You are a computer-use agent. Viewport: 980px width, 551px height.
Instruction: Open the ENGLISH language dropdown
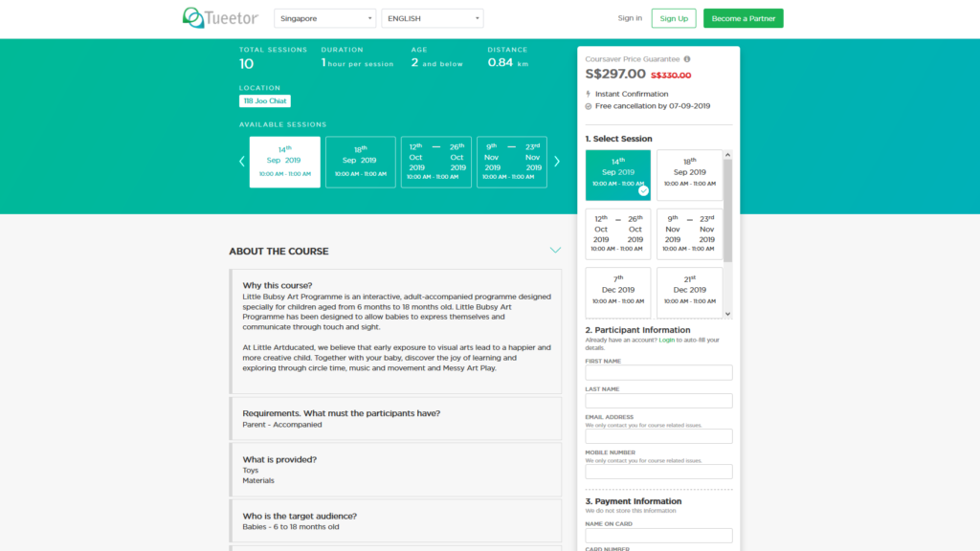(x=433, y=18)
